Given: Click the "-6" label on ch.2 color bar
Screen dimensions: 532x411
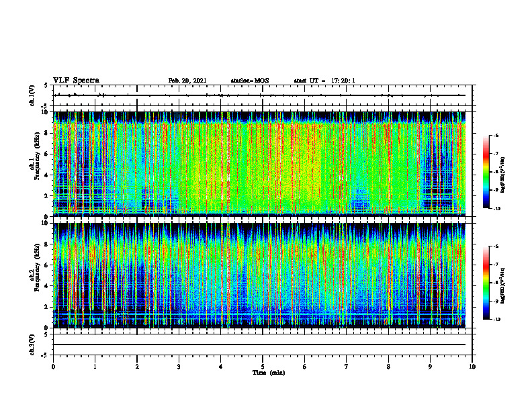Looking at the screenshot, I should (x=496, y=246).
